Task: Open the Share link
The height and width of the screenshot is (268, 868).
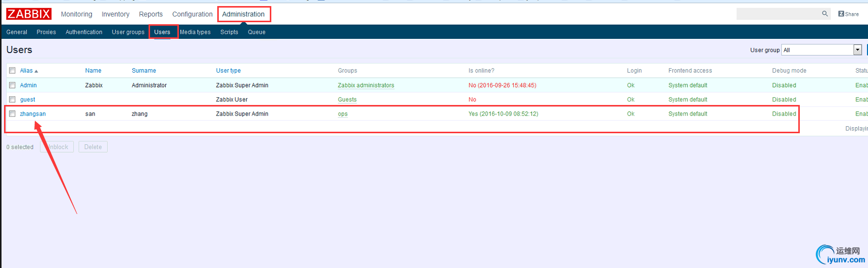Action: pos(848,14)
